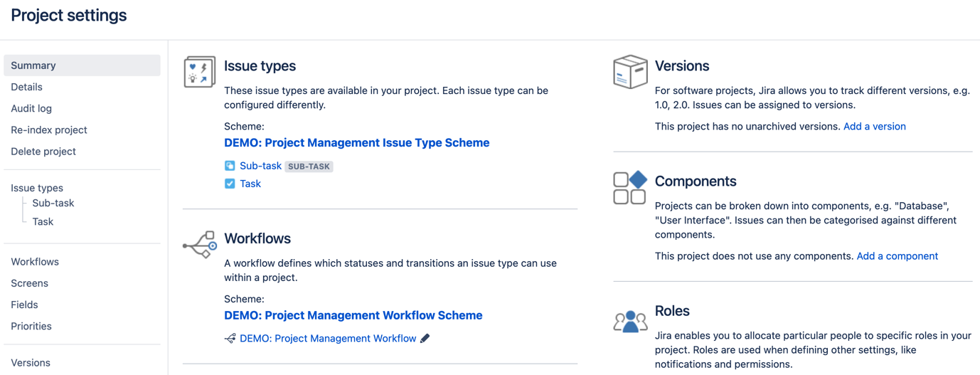Click the Sub-task issue type icon
Screen dimensions: 980x375
pos(230,166)
